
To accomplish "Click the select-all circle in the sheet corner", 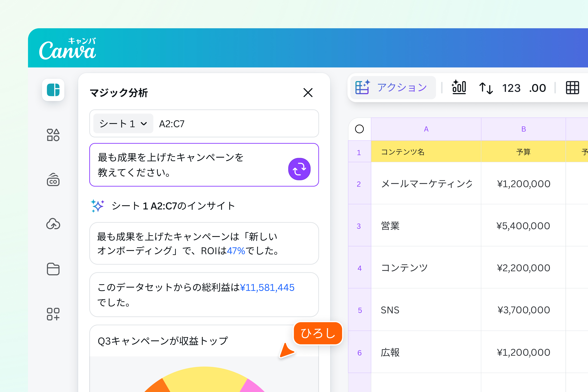I will pyautogui.click(x=359, y=129).
